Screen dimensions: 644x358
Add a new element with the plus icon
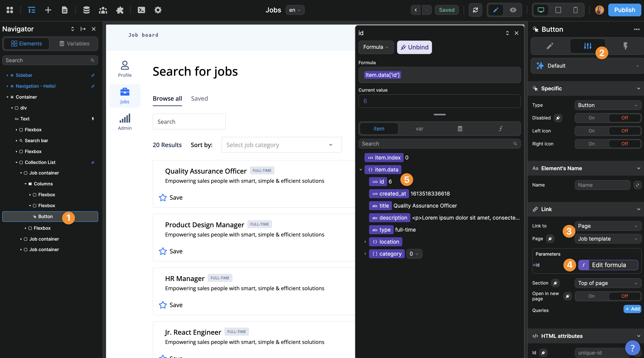[x=48, y=10]
